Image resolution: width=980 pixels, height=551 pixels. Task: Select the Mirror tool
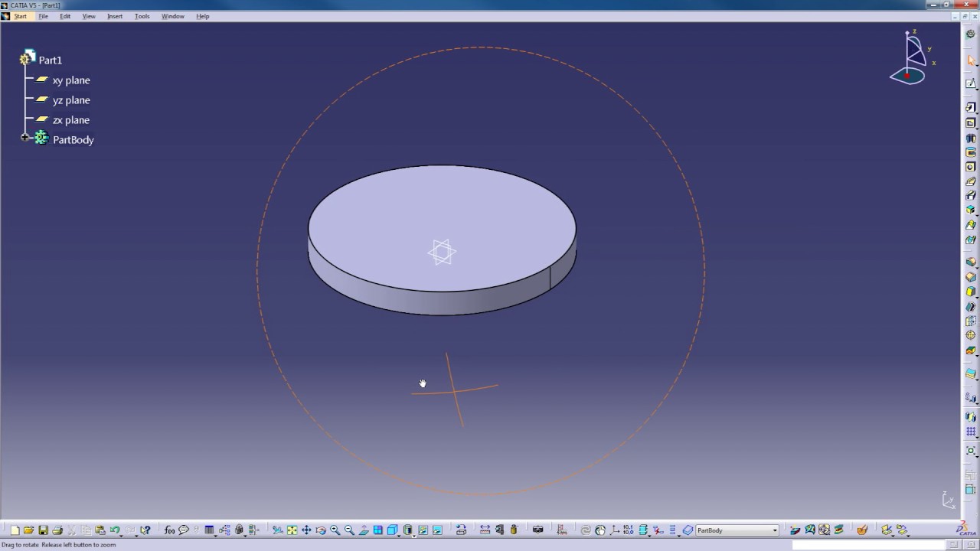970,416
